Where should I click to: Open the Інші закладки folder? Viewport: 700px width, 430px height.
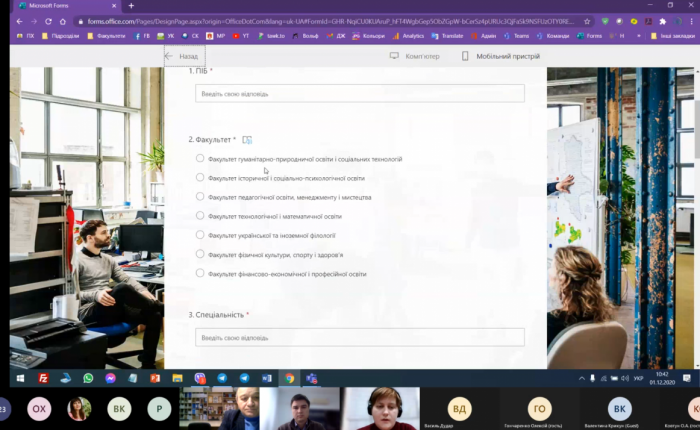(673, 36)
